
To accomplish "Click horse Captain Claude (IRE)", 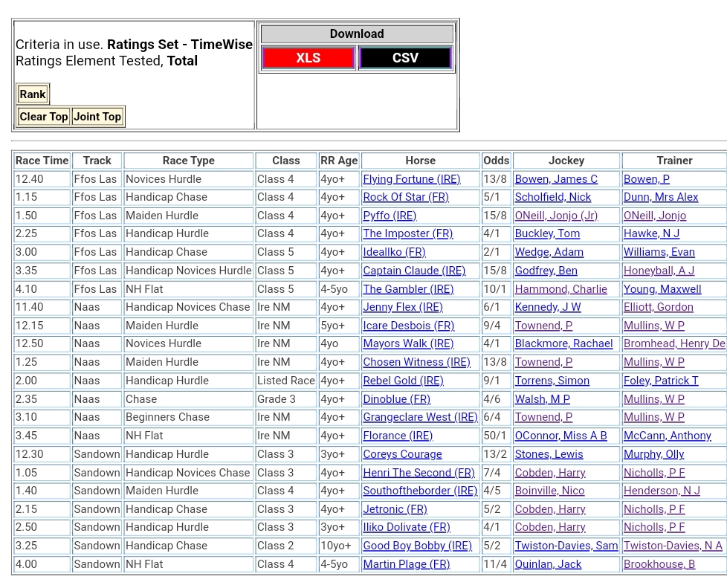I will 414,271.
